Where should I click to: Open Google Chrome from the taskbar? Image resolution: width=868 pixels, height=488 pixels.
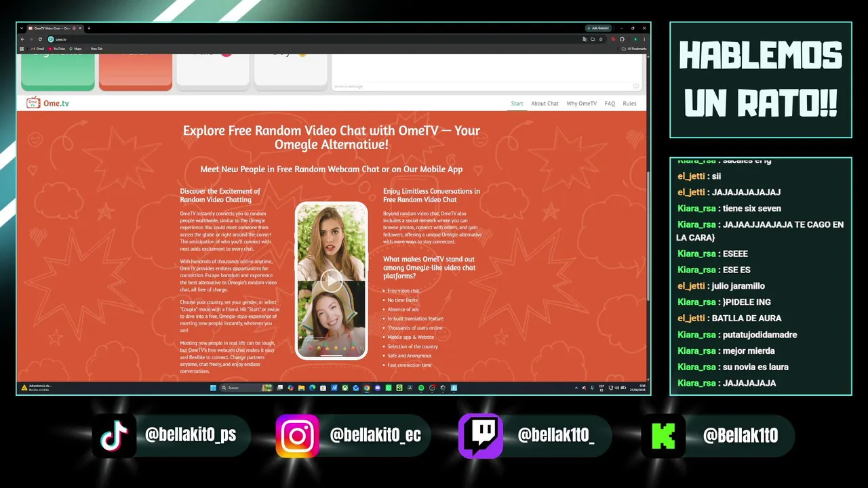point(367,388)
